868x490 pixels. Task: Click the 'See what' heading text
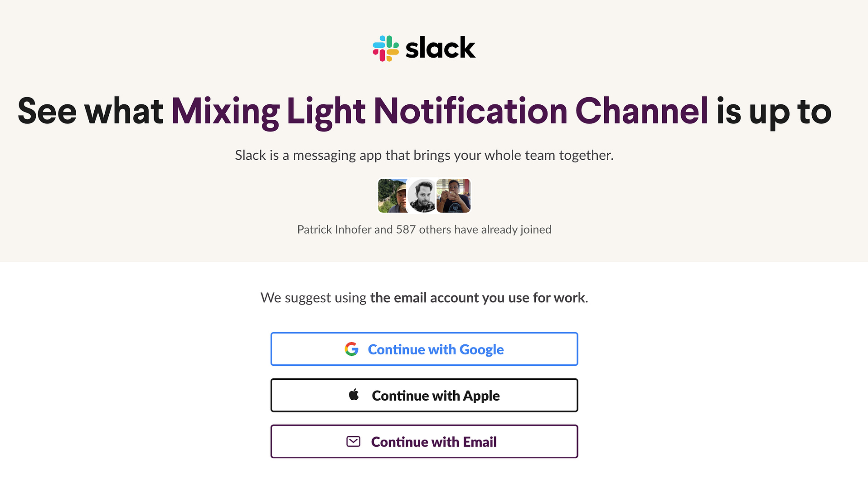[90, 112]
